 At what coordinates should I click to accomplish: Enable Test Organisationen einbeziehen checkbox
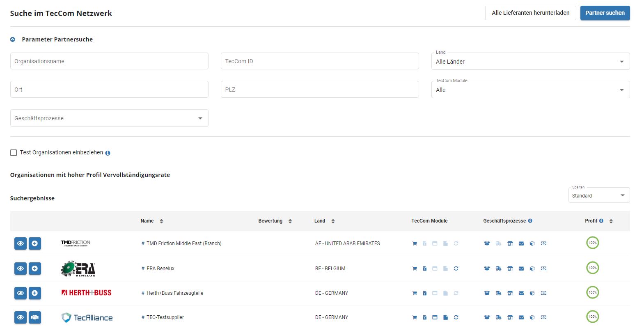pos(14,153)
